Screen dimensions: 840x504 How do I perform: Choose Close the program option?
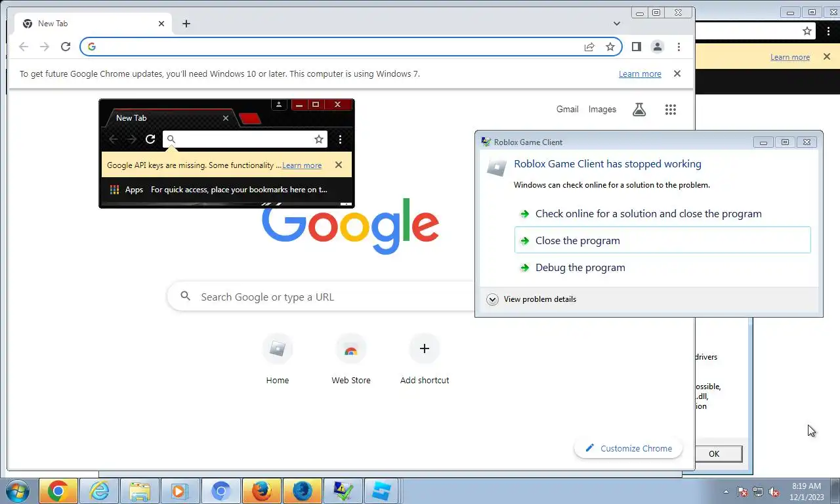(663, 240)
